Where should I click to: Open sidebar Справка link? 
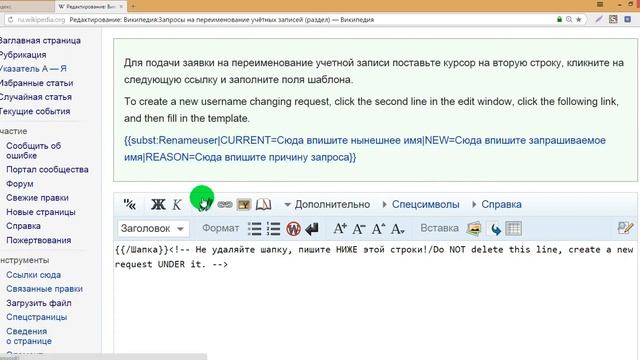point(23,226)
